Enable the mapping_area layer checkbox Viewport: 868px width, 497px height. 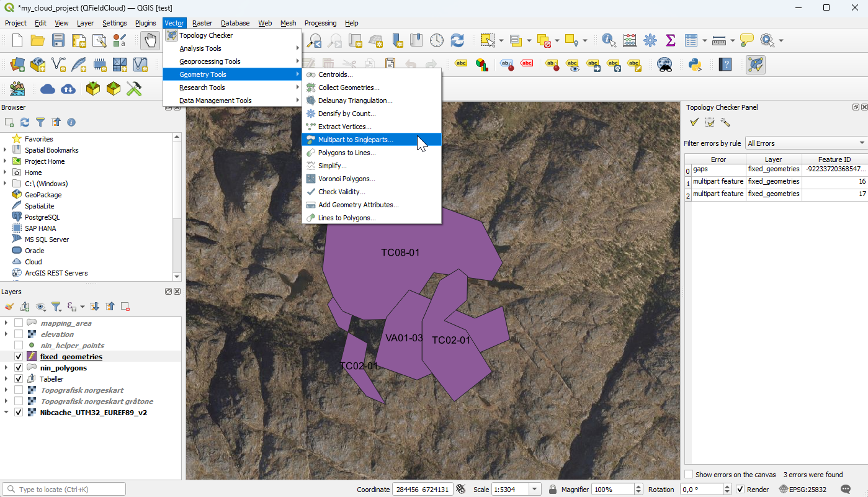coord(19,323)
